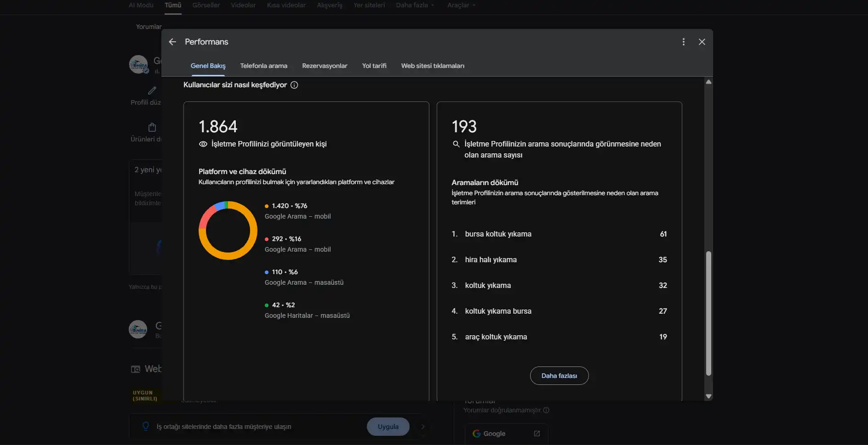Click the chevron next to Uygula
The height and width of the screenshot is (445, 868).
[423, 427]
